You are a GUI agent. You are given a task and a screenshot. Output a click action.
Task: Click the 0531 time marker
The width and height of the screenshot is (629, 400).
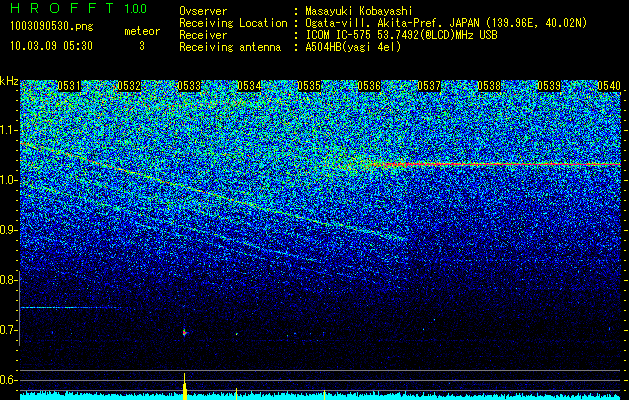(69, 86)
